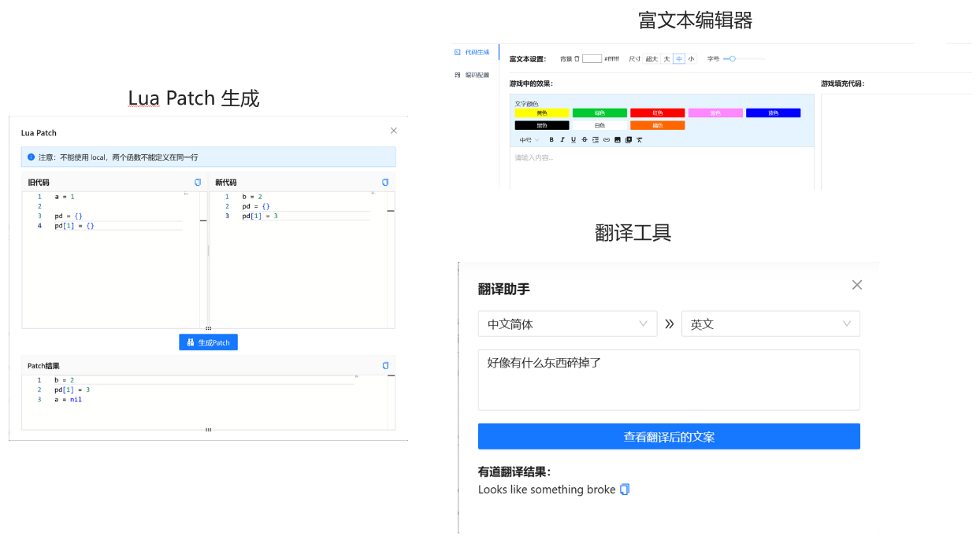Switch to the 代码生成 sidebar tab
The height and width of the screenshot is (536, 980).
pos(477,53)
